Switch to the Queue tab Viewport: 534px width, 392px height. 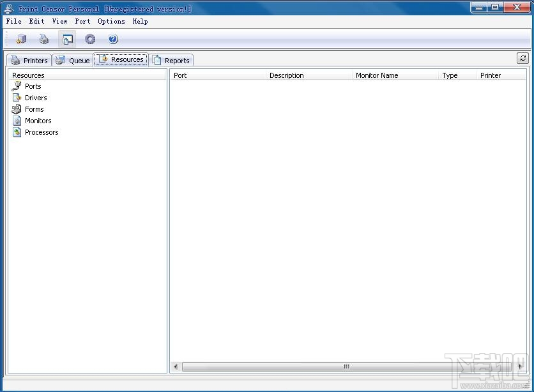(x=73, y=60)
